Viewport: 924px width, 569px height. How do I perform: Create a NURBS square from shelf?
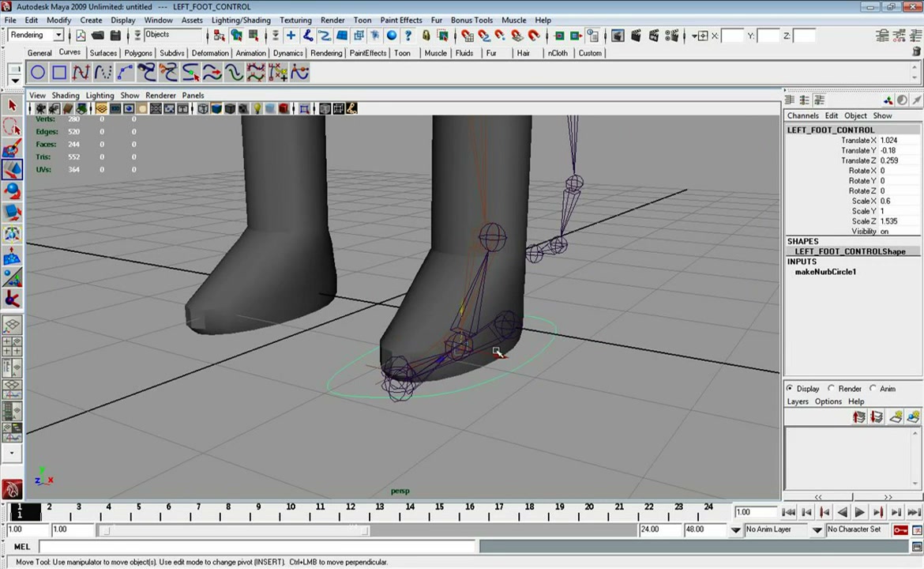click(59, 73)
